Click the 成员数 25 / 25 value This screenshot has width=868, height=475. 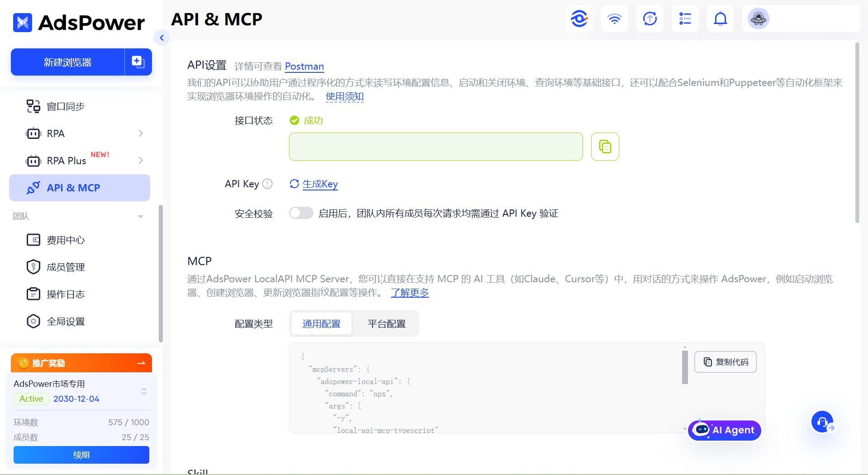(x=135, y=437)
